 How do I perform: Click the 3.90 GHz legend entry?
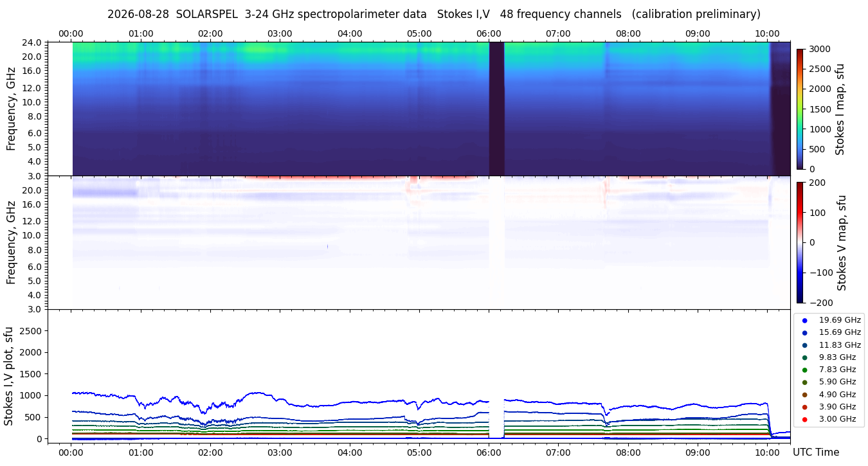point(828,407)
